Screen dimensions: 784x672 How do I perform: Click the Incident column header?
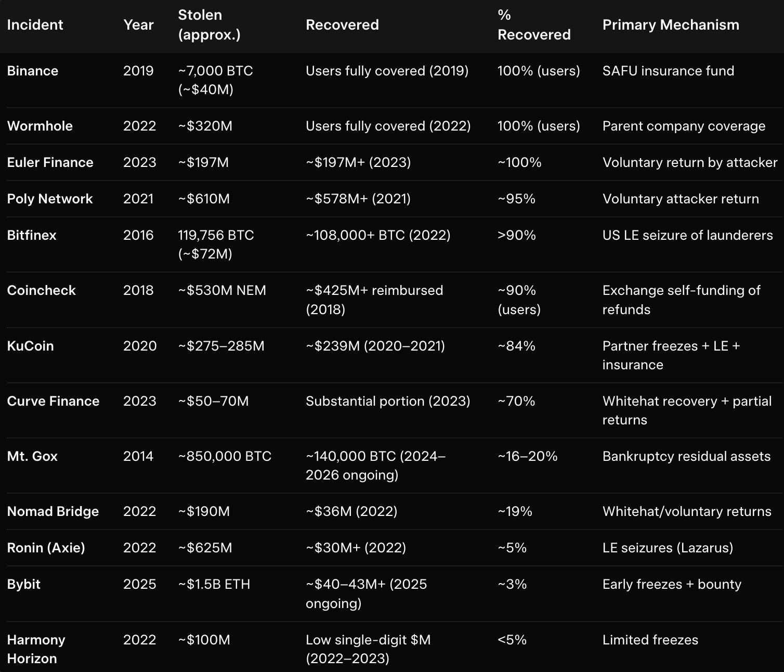pyautogui.click(x=35, y=25)
